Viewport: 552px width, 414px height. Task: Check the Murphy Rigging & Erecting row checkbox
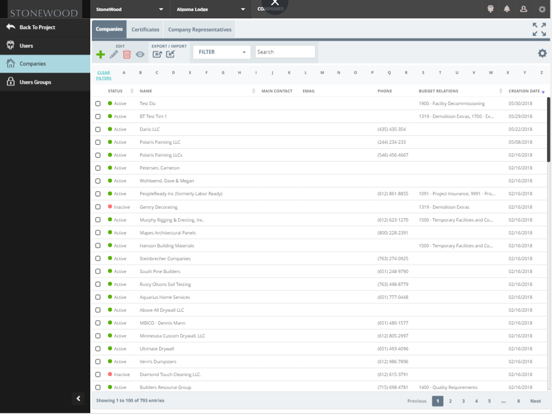pyautogui.click(x=98, y=220)
